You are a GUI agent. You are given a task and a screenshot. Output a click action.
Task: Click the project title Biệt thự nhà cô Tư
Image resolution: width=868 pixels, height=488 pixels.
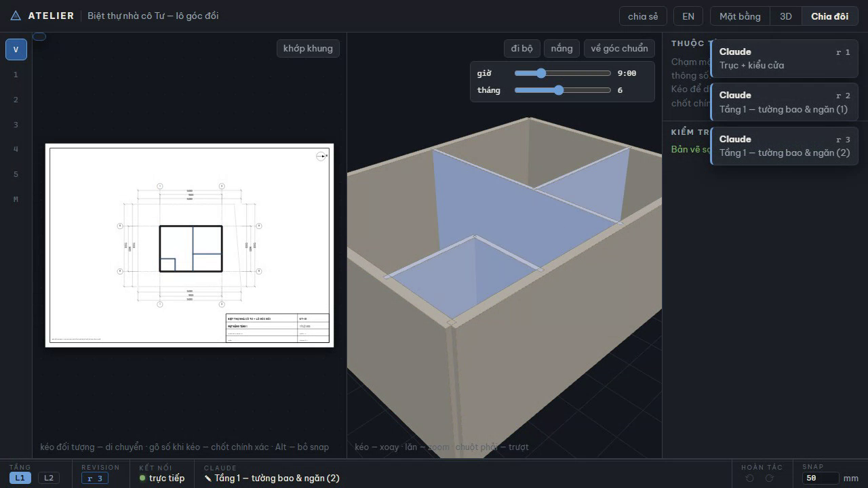pos(153,16)
